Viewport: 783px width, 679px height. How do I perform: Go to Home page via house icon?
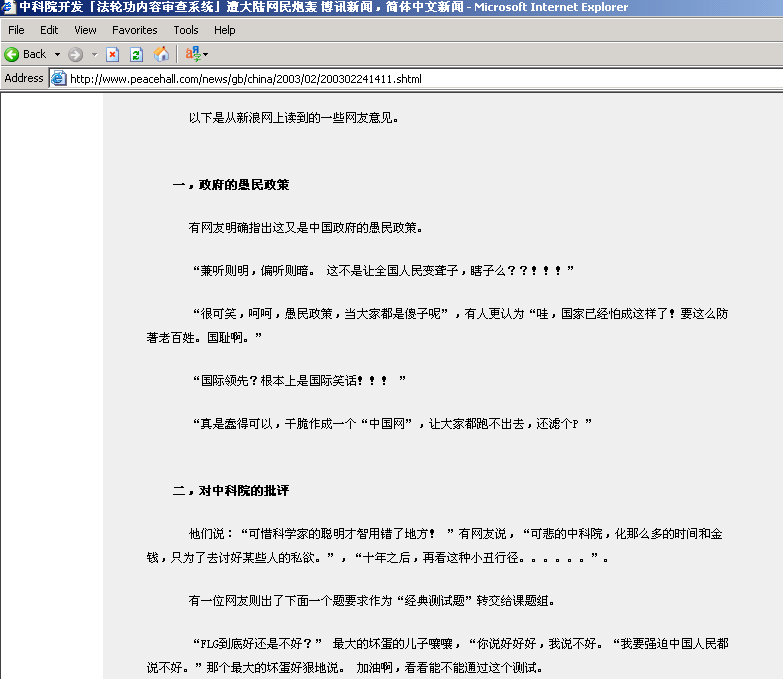(161, 54)
